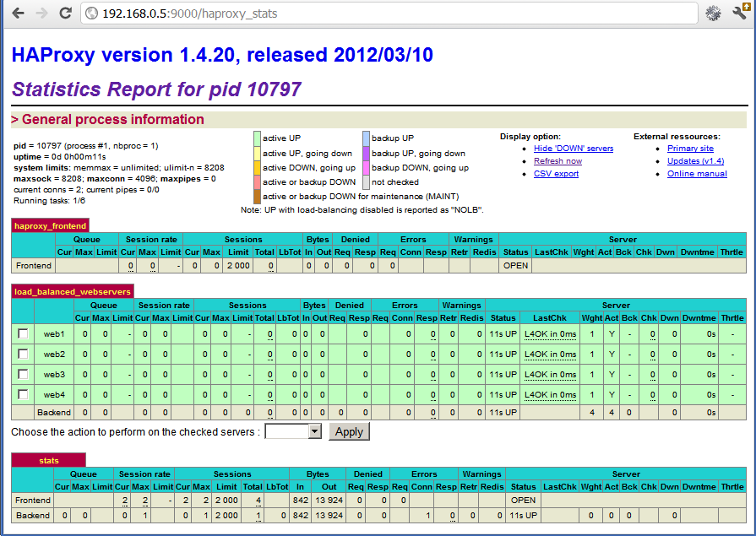
Task: Click the 'not checked' legend color swatch
Action: click(x=366, y=182)
